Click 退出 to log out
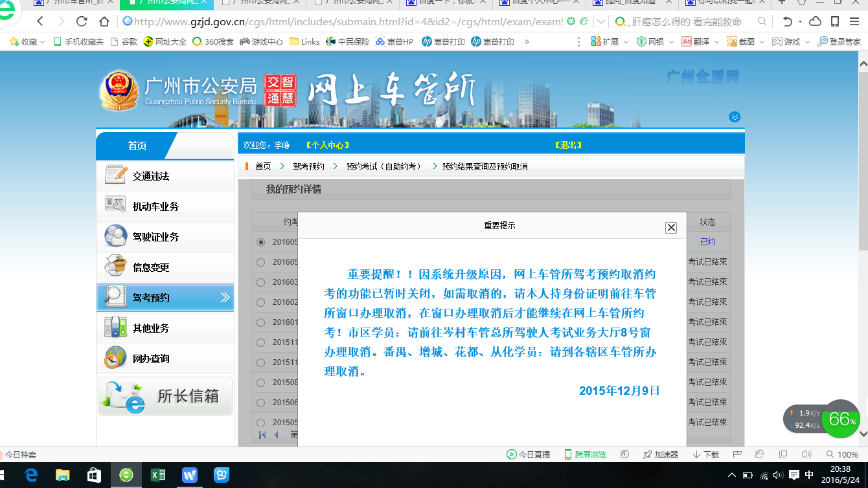Screen dimensions: 868x488 point(568,145)
